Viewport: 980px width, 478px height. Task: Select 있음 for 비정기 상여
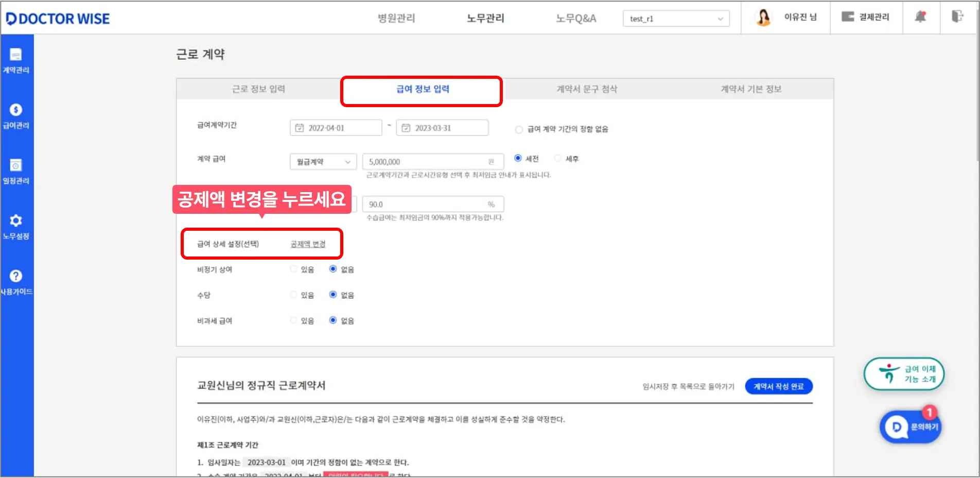[293, 269]
